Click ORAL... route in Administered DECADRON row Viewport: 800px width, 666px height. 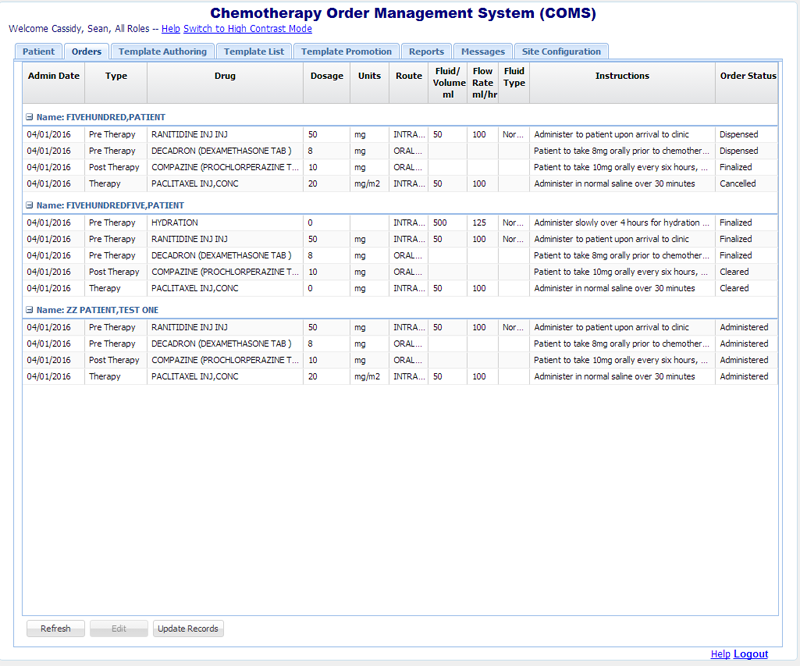409,344
